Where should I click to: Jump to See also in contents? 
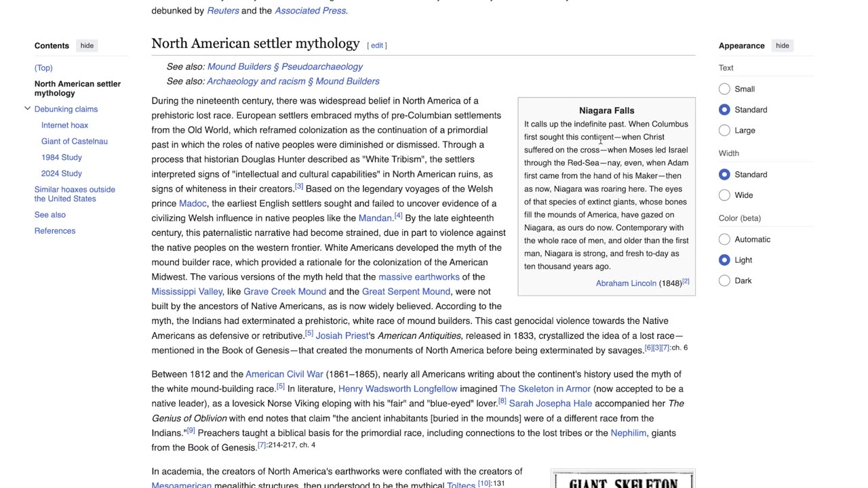click(50, 215)
